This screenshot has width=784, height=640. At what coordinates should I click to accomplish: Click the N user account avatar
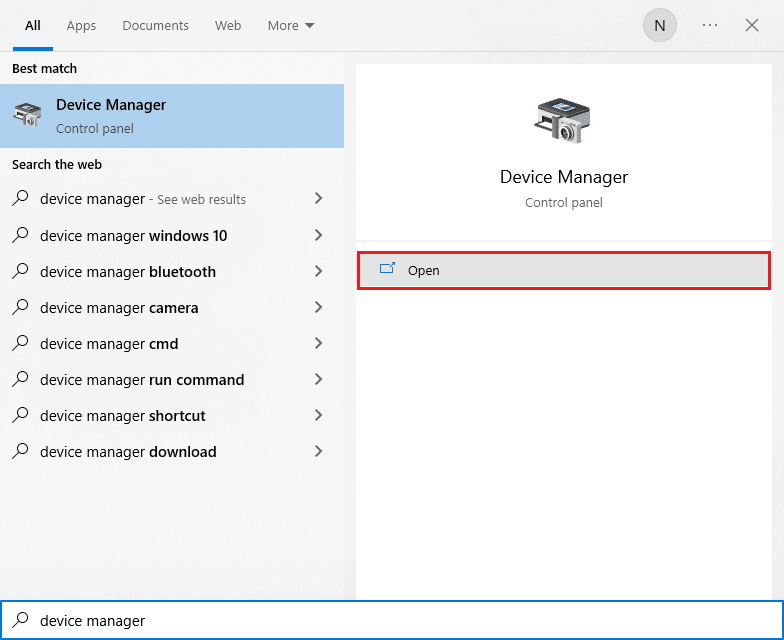pos(660,25)
